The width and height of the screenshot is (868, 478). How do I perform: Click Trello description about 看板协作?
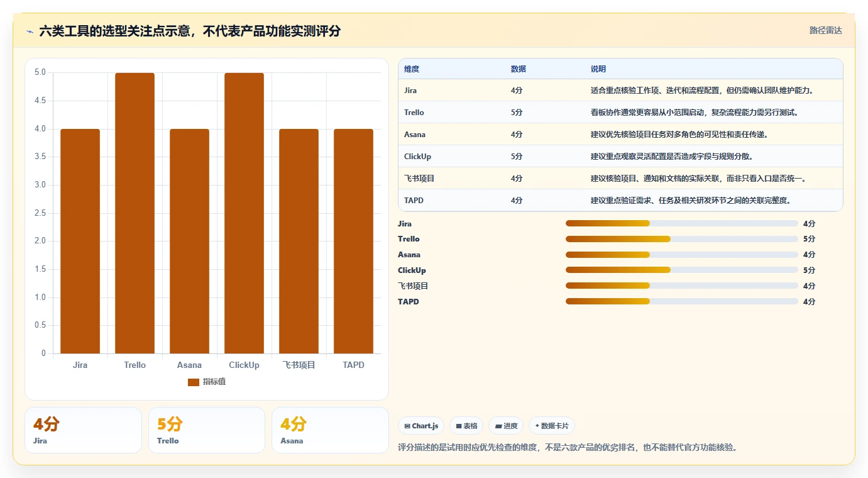(695, 113)
